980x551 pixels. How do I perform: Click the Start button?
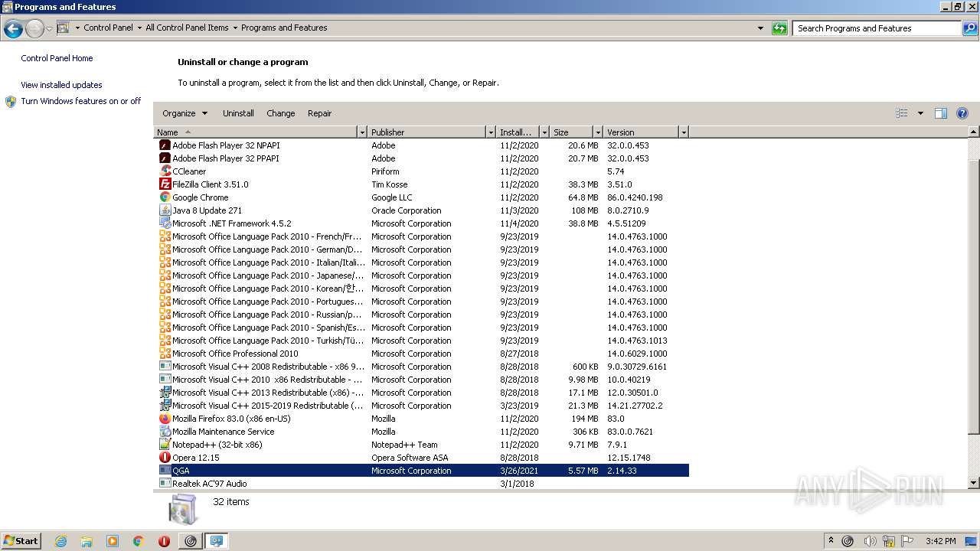tap(21, 541)
